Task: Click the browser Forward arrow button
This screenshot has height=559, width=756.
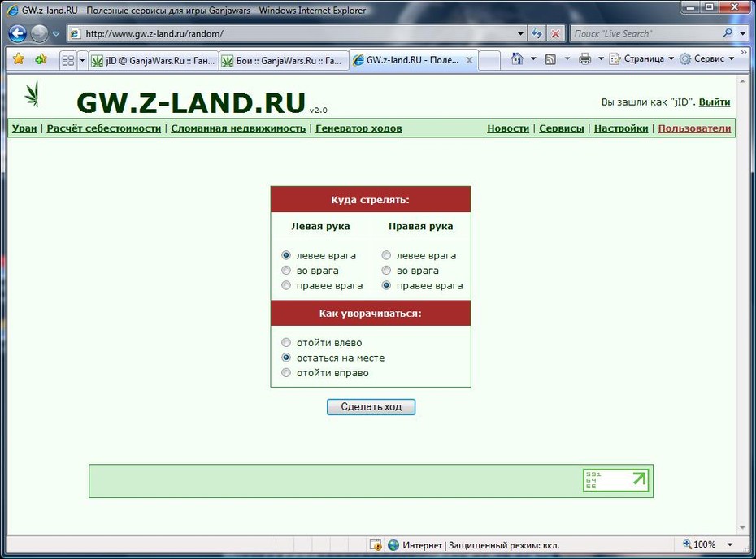Action: point(40,33)
